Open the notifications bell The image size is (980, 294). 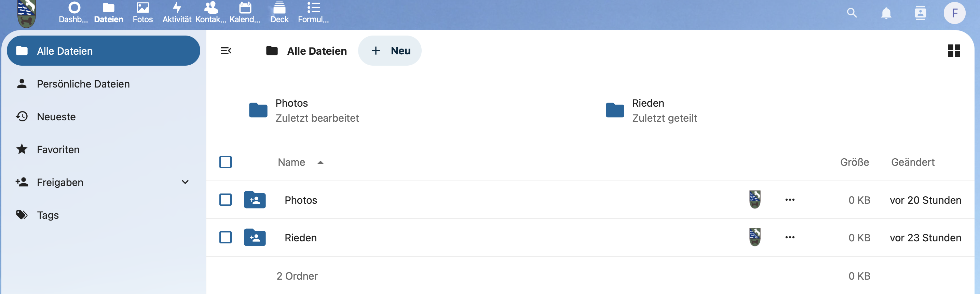[x=886, y=13]
